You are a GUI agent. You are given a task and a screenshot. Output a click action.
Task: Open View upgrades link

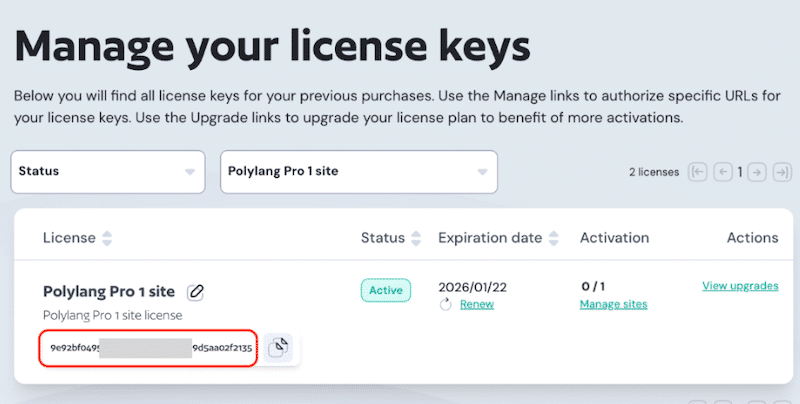click(x=740, y=286)
